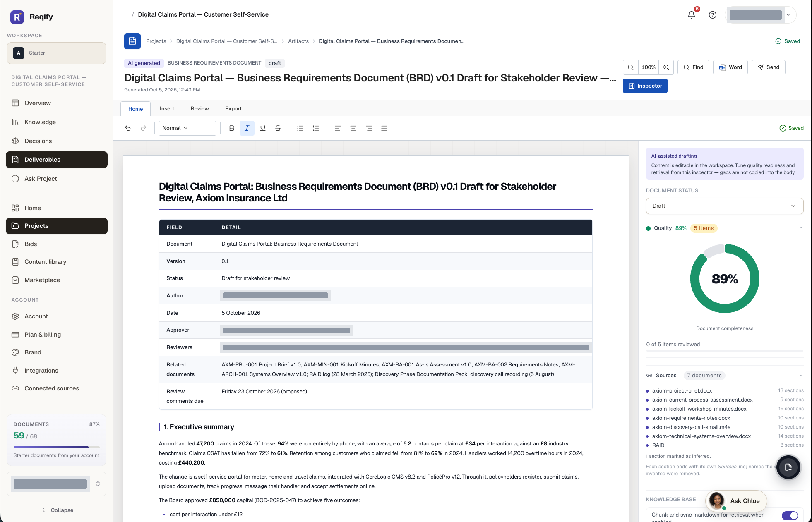Export using the Word button

click(x=730, y=67)
